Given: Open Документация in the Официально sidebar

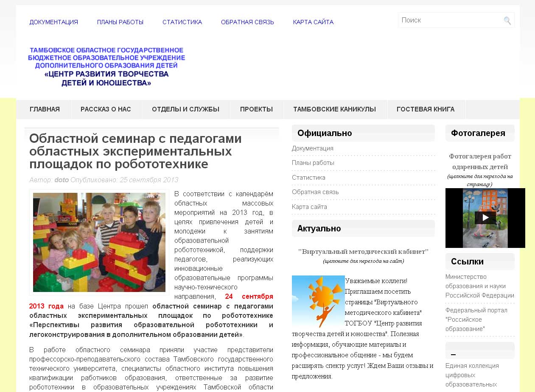Looking at the screenshot, I should coord(313,148).
